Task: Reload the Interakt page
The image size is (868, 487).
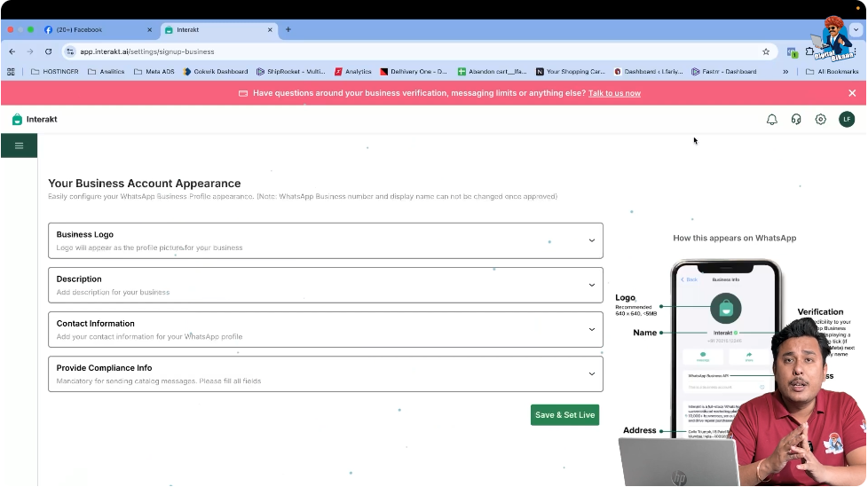Action: point(48,51)
